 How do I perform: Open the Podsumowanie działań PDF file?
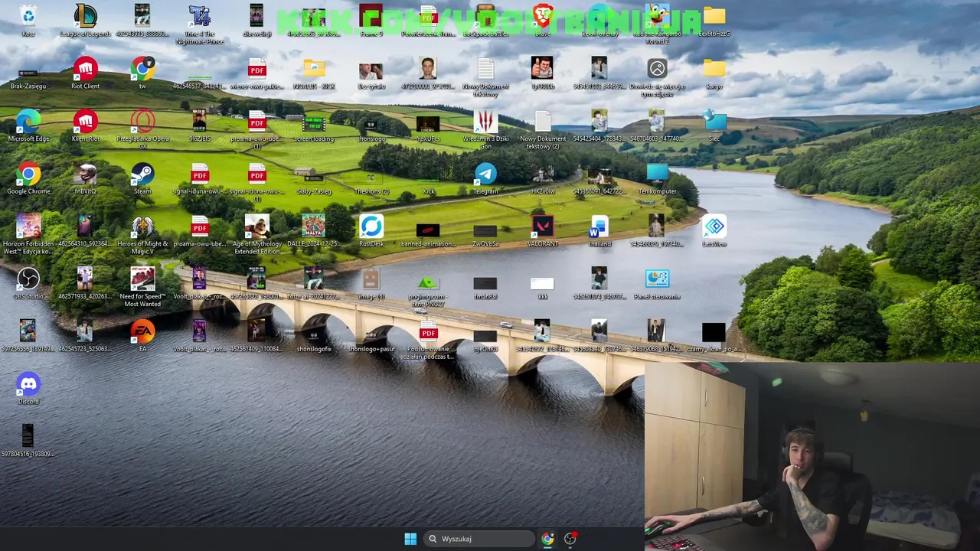(428, 339)
